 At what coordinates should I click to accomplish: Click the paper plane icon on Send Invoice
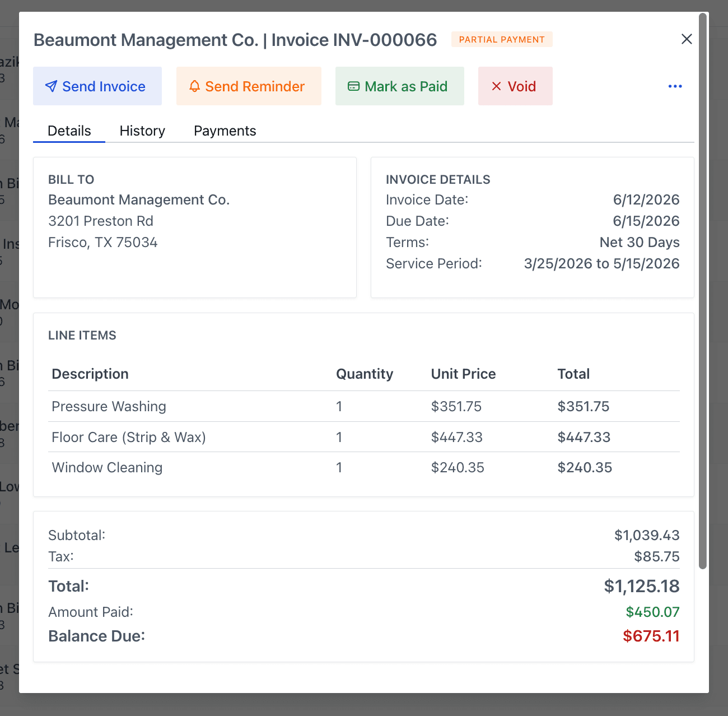51,86
